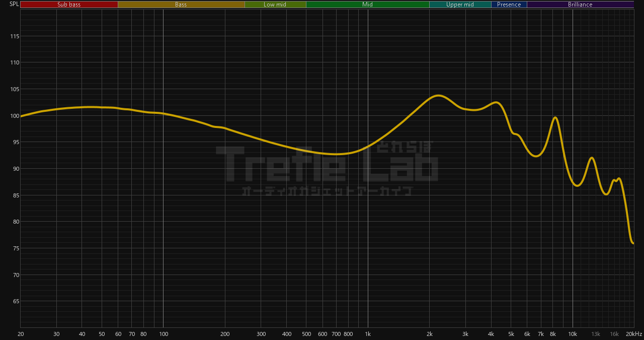Click the 110 dB axis value
The height and width of the screenshot is (340, 644).
tap(14, 63)
